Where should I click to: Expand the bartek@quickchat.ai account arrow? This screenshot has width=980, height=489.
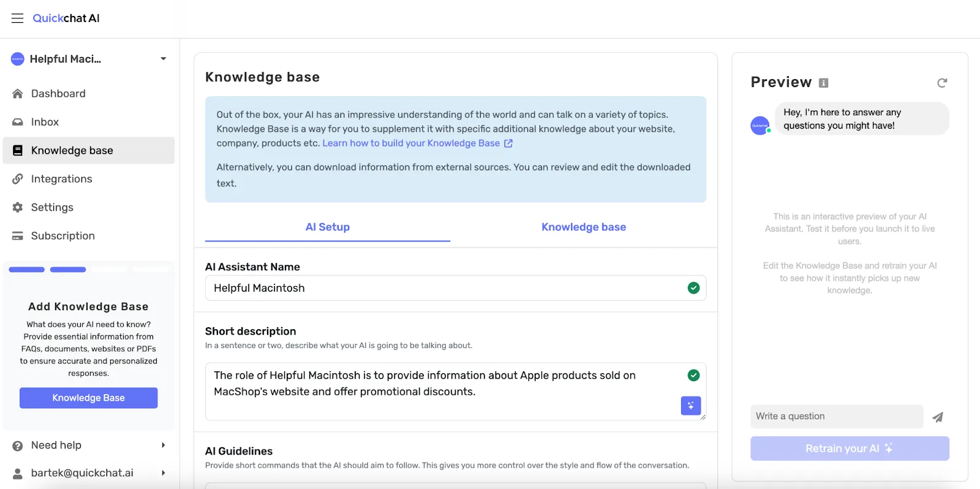coord(164,473)
